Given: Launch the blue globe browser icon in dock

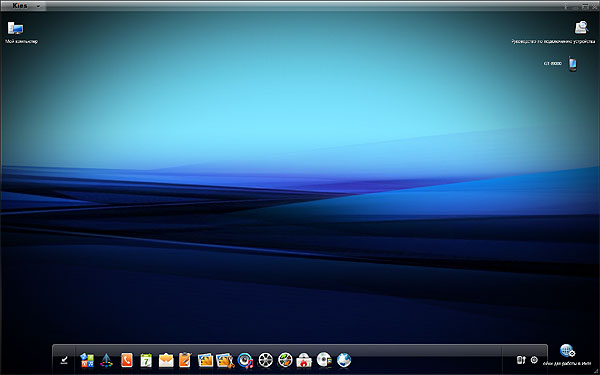Looking at the screenshot, I should click(x=344, y=360).
